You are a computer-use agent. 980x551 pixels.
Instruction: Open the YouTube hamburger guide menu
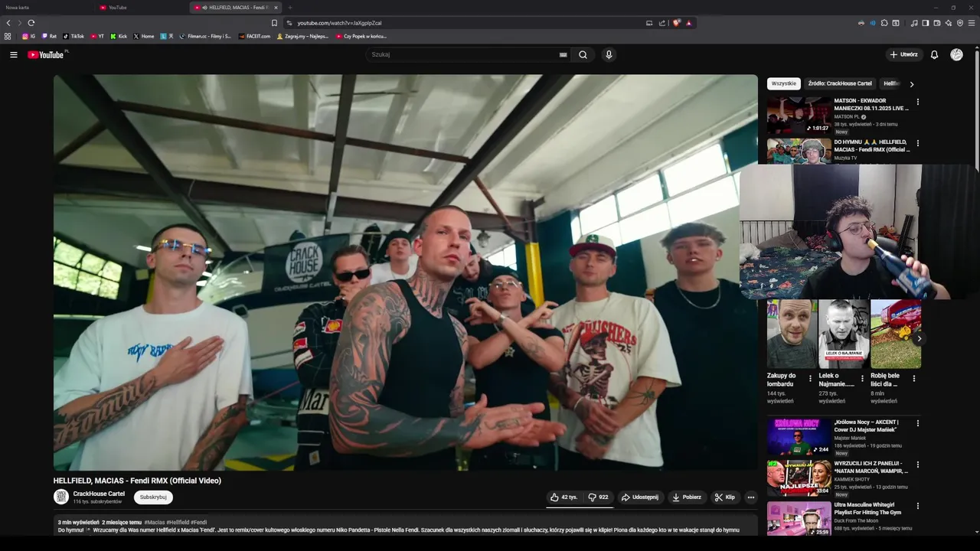click(x=13, y=55)
